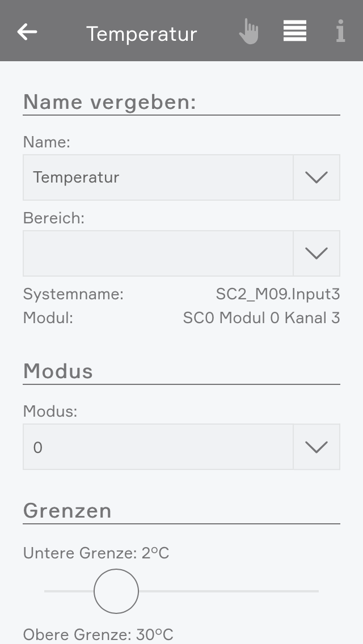Click the 'Untere Grenze: 2°C' label
The width and height of the screenshot is (363, 644).
point(96,553)
